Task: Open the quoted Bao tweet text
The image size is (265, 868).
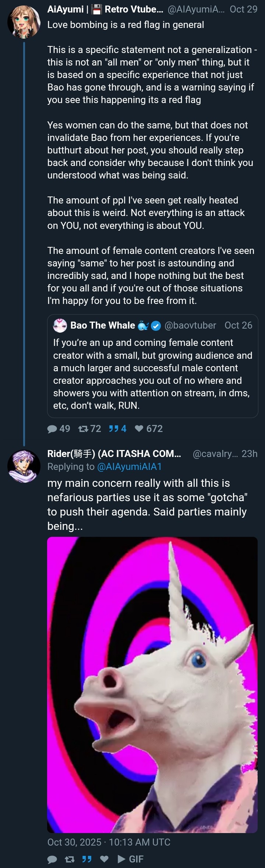Action: pyautogui.click(x=152, y=374)
